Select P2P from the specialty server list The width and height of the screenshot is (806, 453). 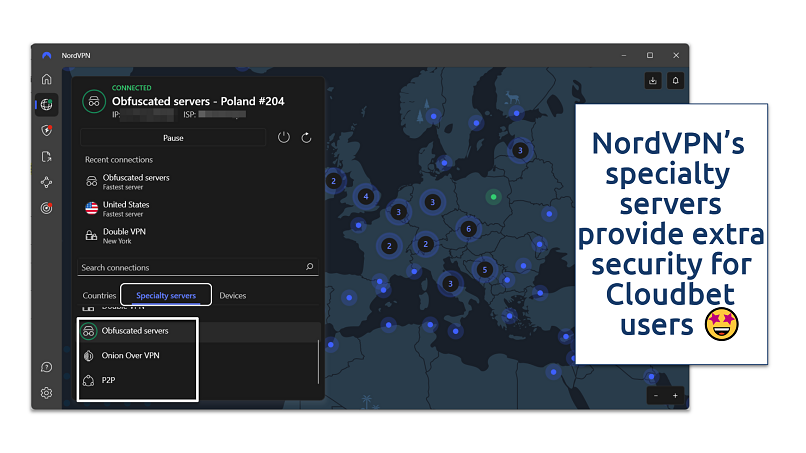tap(109, 380)
